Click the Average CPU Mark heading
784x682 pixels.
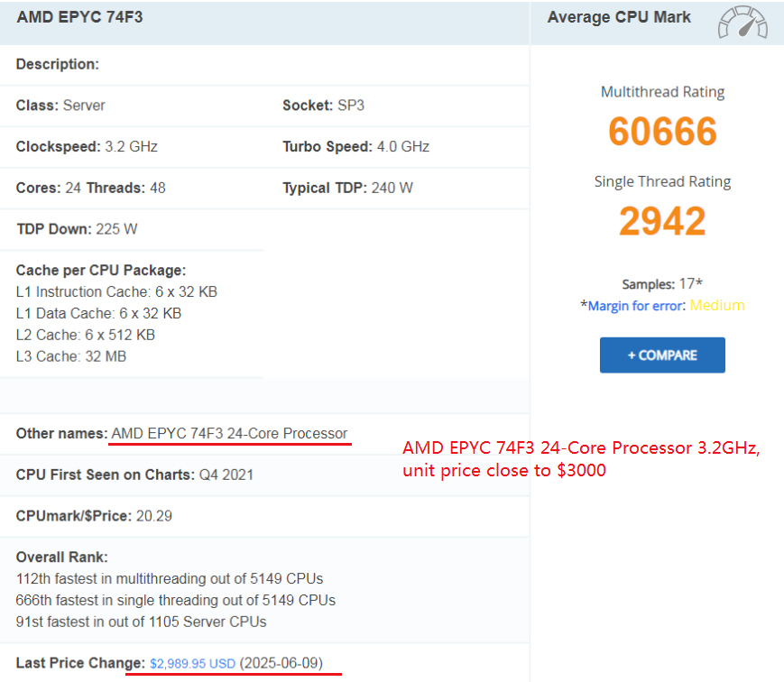(x=619, y=17)
